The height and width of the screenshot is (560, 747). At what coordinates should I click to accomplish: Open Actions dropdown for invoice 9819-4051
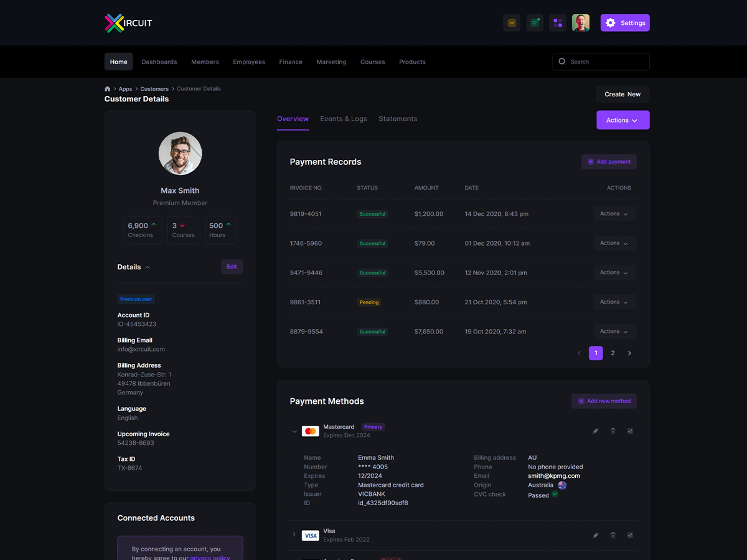pos(614,214)
